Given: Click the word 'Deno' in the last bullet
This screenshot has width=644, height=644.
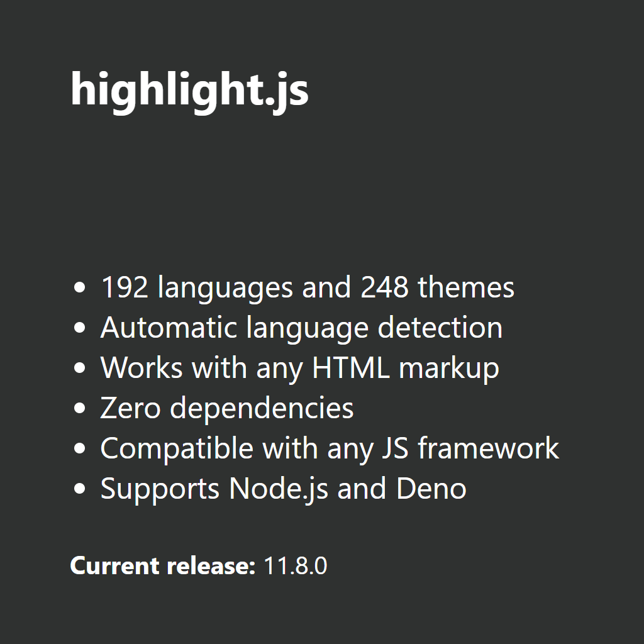Looking at the screenshot, I should [x=431, y=489].
